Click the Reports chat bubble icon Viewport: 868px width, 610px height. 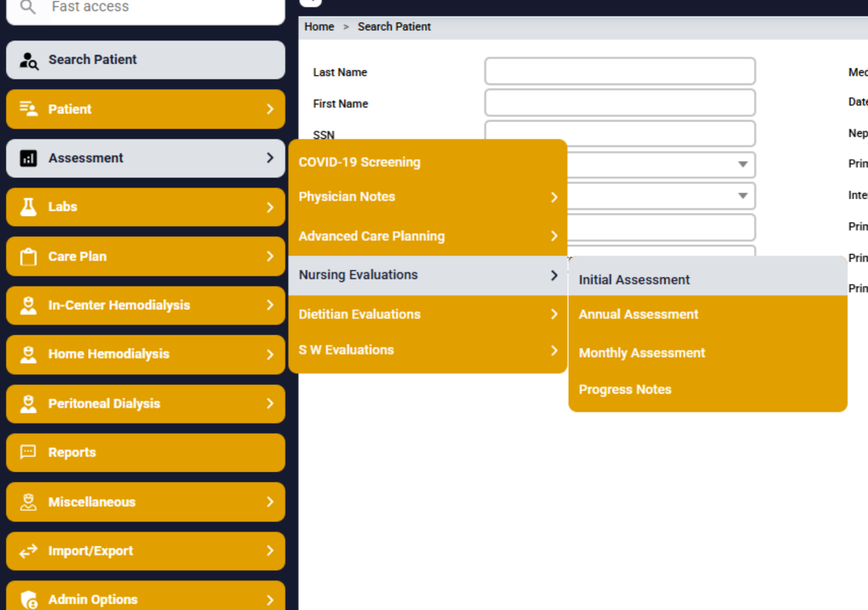[x=28, y=452]
